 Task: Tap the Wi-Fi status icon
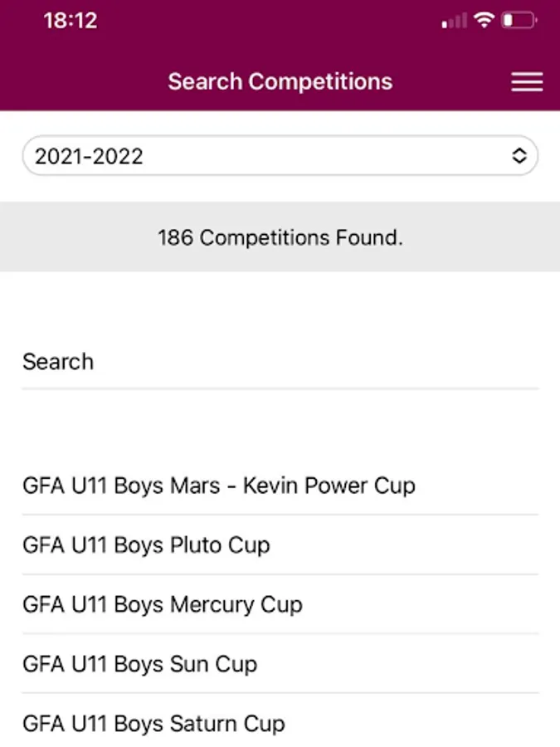484,21
